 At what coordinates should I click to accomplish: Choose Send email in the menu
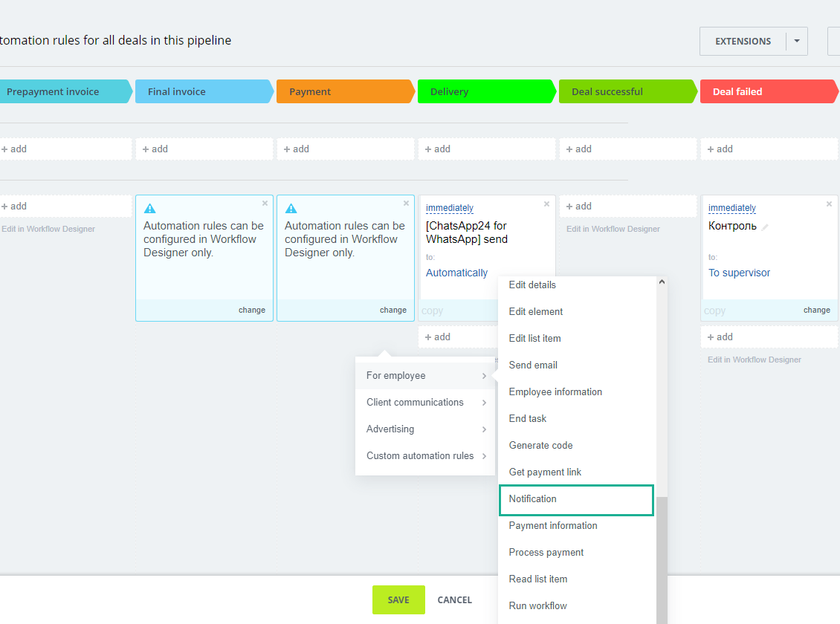pyautogui.click(x=533, y=365)
